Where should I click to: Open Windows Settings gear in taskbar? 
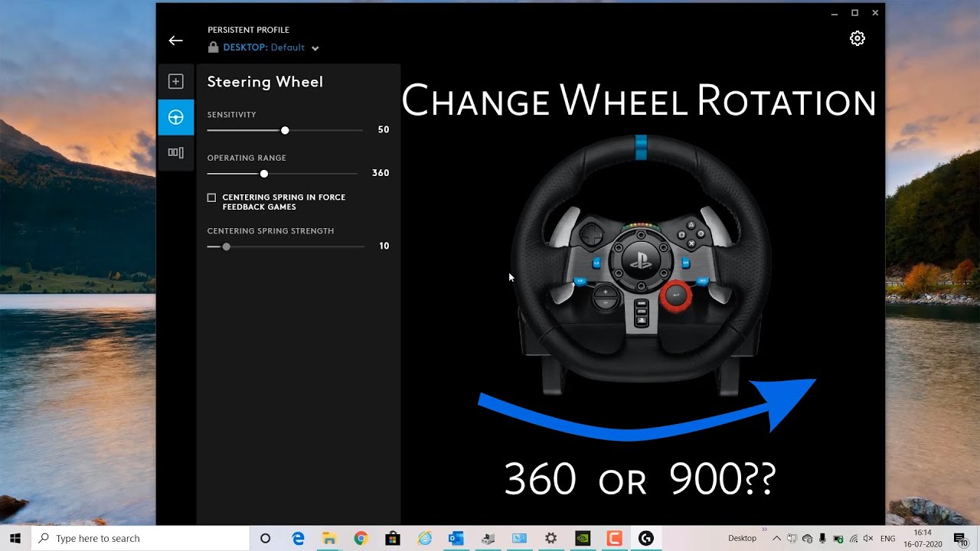tap(550, 539)
